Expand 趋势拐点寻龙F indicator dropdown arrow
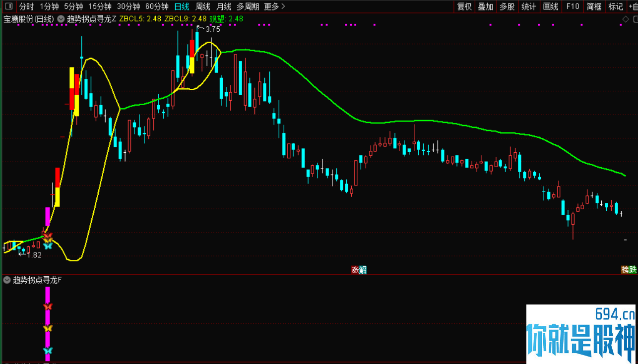The height and width of the screenshot is (364, 638). (7, 280)
